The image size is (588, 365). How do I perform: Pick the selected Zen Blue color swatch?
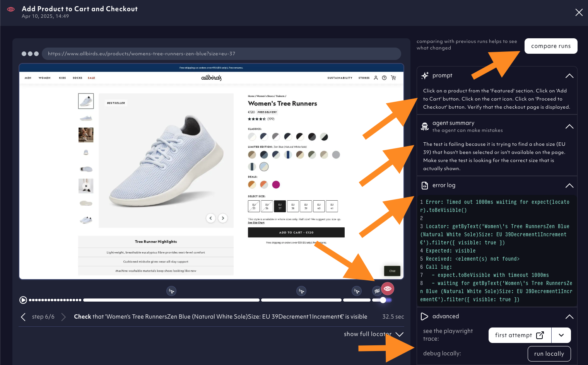tap(264, 167)
